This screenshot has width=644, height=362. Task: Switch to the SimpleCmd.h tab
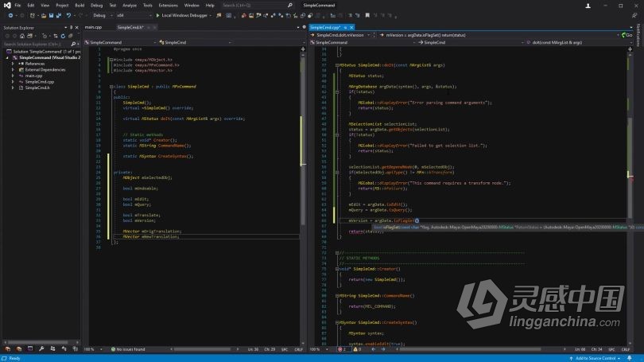tap(130, 28)
